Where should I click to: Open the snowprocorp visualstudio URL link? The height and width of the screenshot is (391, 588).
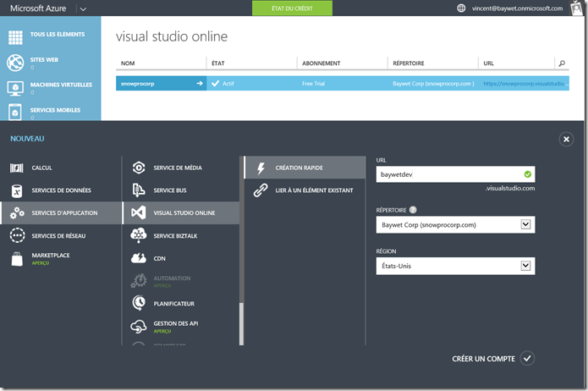click(x=525, y=83)
